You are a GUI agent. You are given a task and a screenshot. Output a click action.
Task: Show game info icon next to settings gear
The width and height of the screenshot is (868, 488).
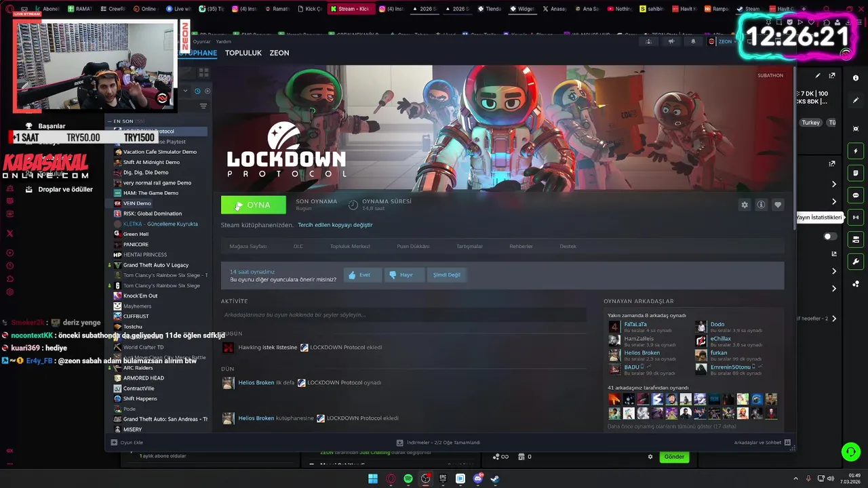pos(761,205)
